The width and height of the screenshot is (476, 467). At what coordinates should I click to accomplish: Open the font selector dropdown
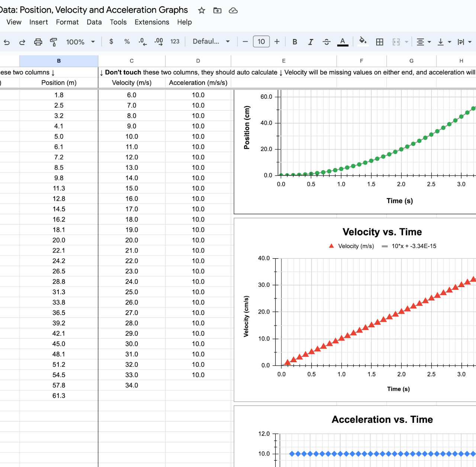coord(210,42)
